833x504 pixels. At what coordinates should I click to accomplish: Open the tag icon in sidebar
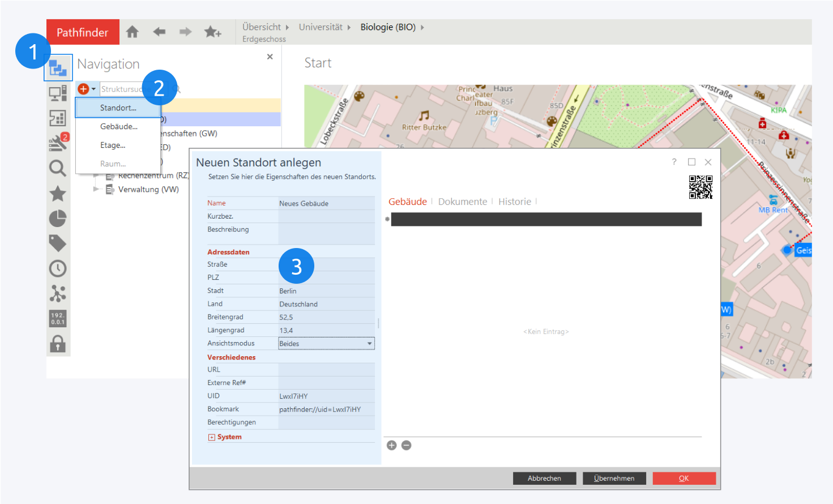pos(58,244)
